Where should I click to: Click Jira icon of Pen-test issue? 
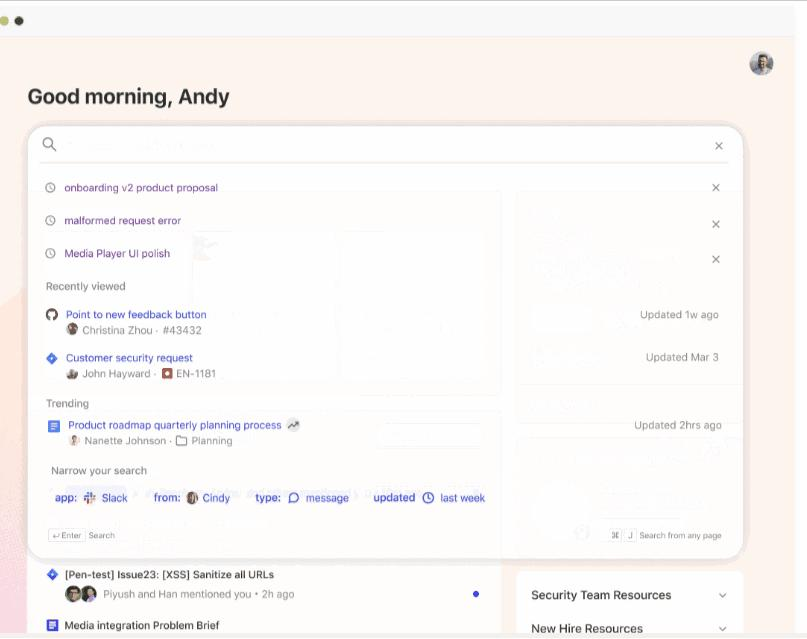point(52,575)
